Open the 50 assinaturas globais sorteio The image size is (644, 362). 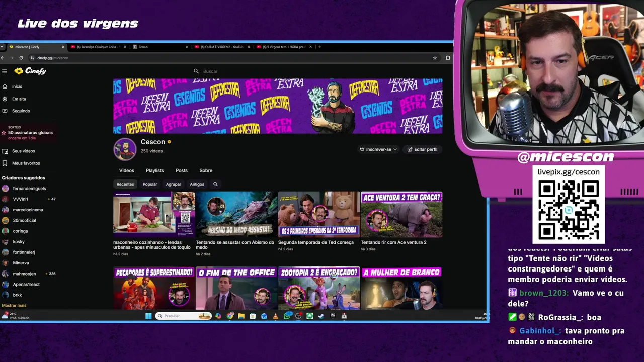(x=28, y=133)
